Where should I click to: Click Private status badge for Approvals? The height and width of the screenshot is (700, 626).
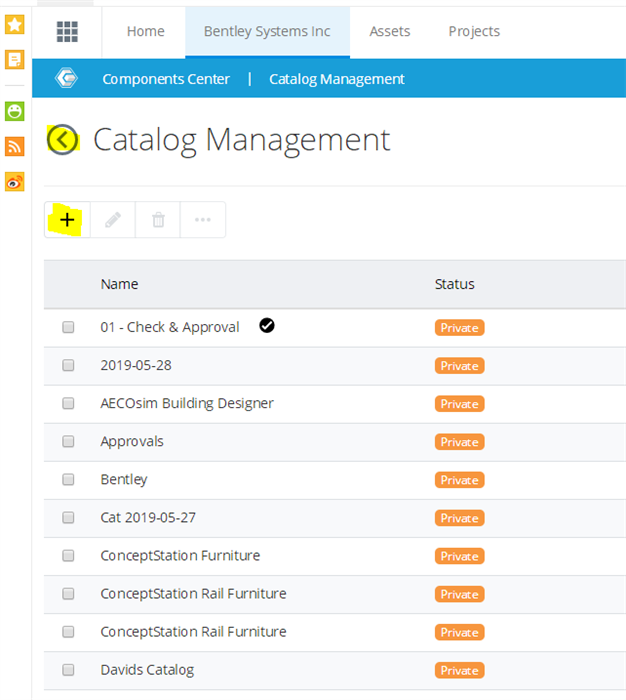(459, 442)
